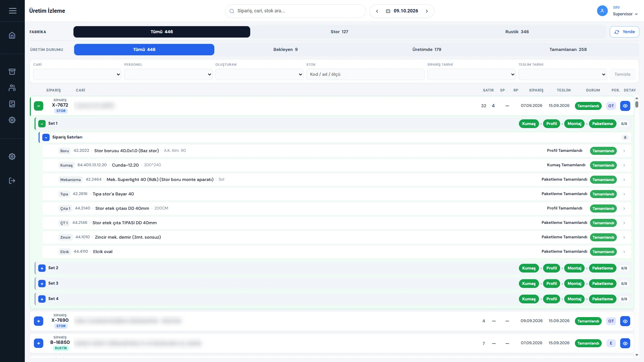Open detail arrow for Cunda-12.20 row
Screen dimensions: 644x362
click(x=624, y=165)
